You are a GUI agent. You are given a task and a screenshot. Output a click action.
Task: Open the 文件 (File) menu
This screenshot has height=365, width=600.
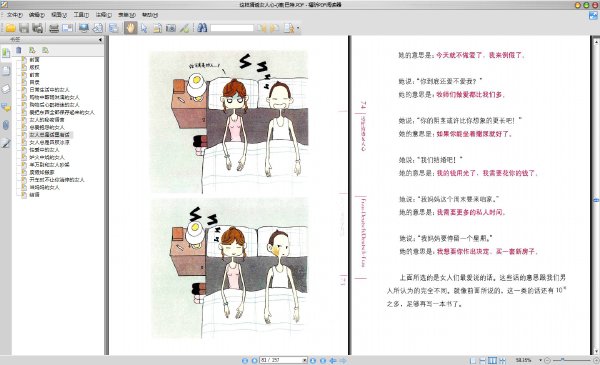(14, 15)
